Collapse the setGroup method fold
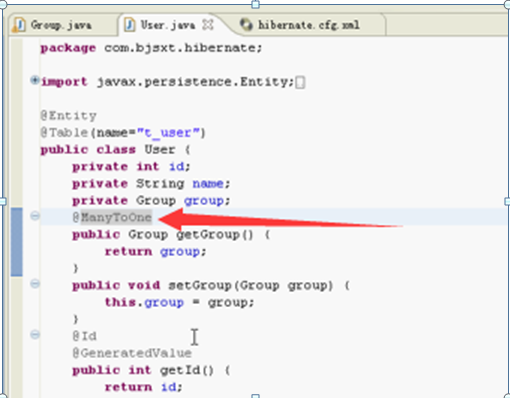This screenshot has height=398, width=510. tap(34, 284)
